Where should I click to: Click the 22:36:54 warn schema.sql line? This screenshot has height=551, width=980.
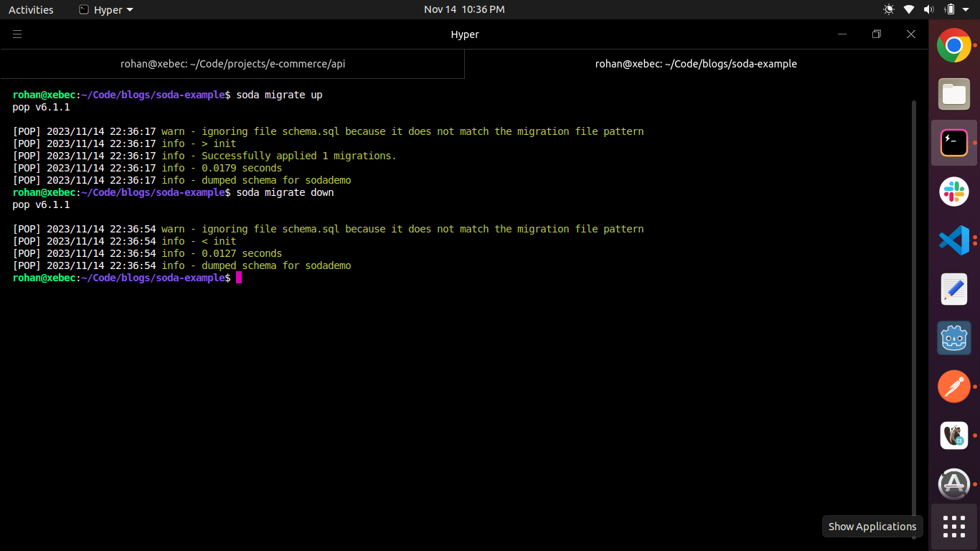pos(328,229)
